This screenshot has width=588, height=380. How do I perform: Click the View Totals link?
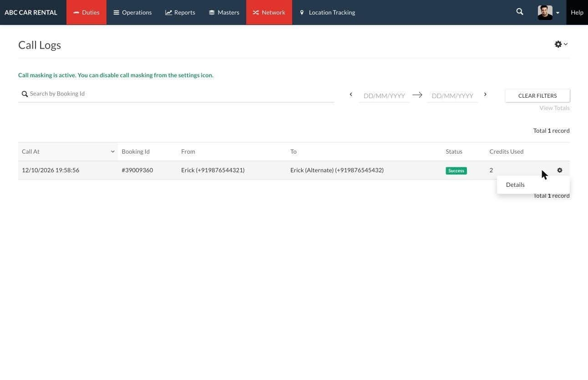pos(554,108)
